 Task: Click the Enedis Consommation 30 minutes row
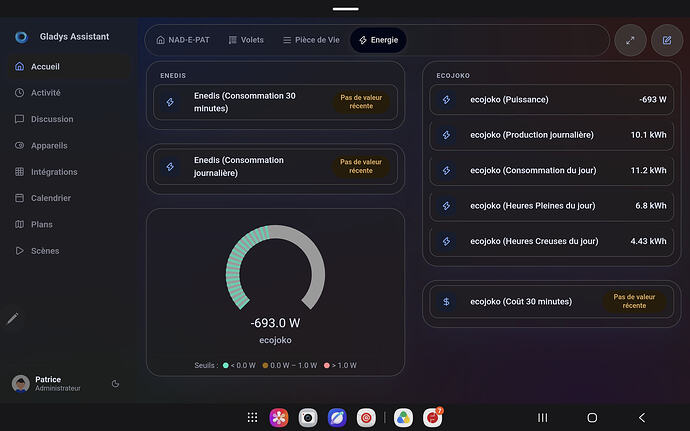[275, 102]
